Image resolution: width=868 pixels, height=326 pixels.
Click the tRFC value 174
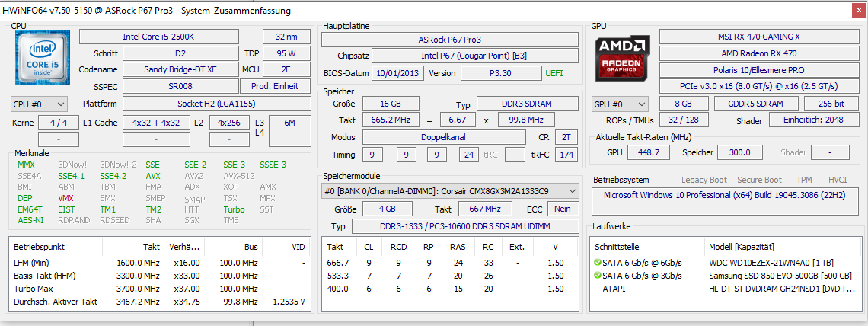566,155
